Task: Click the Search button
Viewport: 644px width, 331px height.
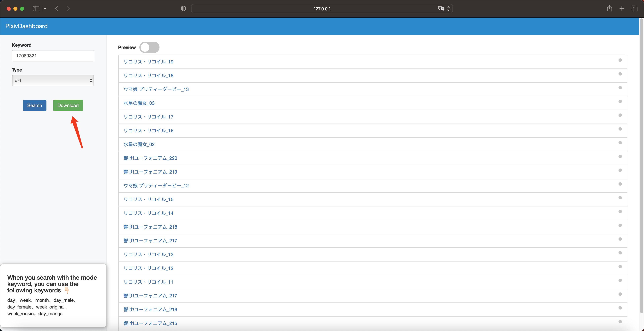Action: point(35,105)
